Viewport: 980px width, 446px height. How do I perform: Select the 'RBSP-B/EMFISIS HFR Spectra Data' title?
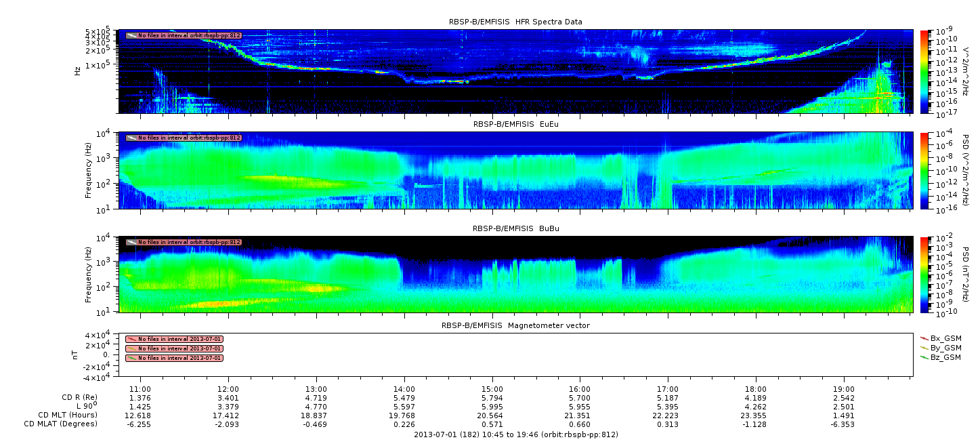(515, 22)
